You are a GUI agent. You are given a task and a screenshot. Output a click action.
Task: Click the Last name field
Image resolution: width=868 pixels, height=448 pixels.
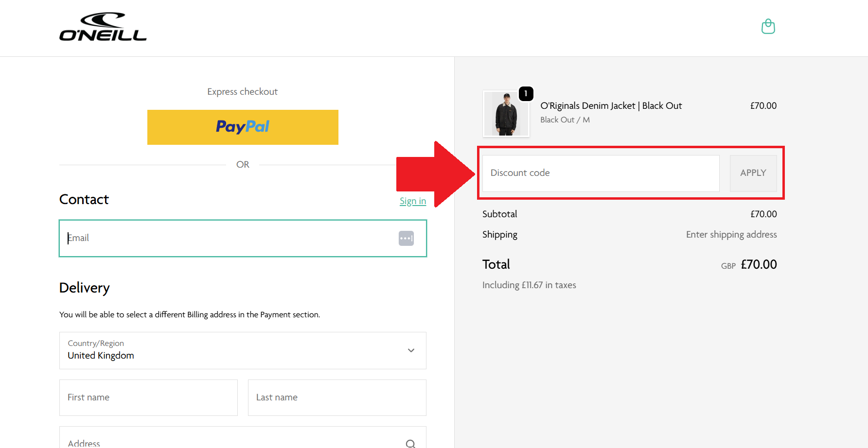tap(337, 397)
